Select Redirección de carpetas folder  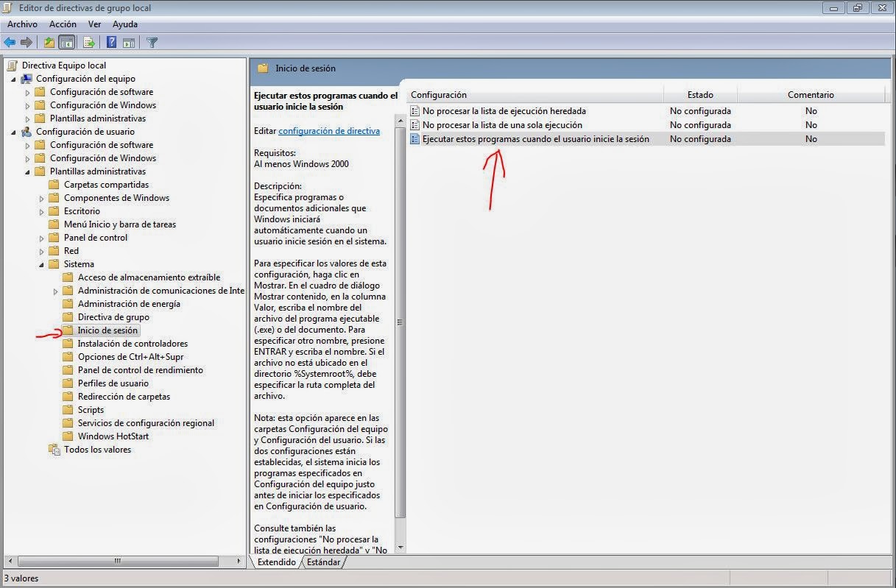tap(124, 397)
